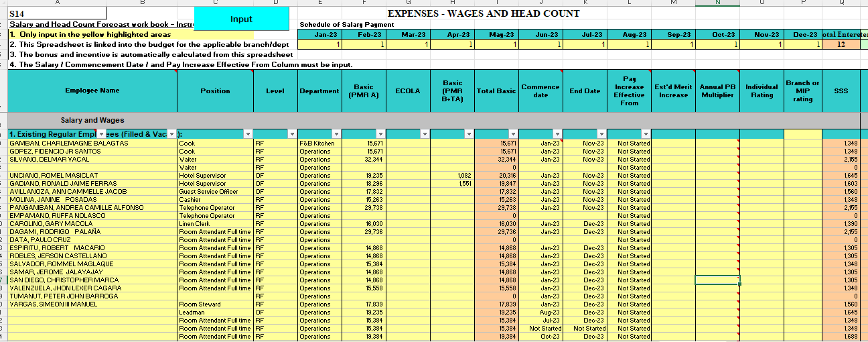The image size is (868, 342).
Task: Click the total cell showing 12
Action: [841, 44]
